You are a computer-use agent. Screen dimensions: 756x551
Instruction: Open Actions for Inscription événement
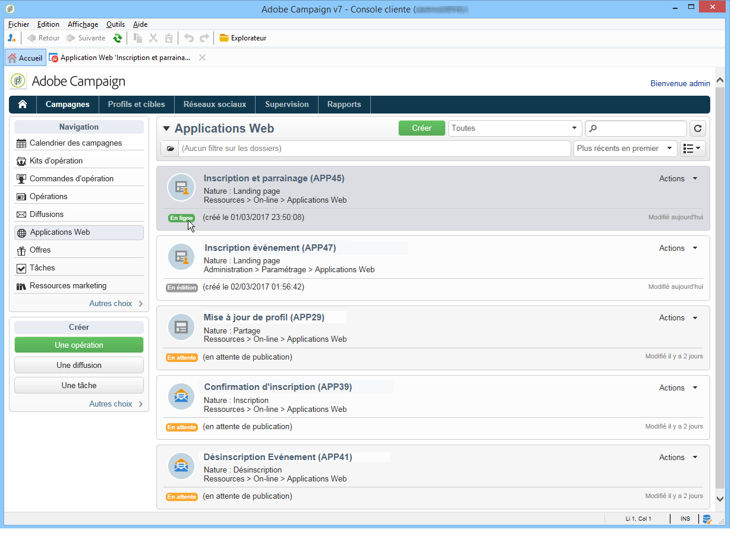pos(678,248)
